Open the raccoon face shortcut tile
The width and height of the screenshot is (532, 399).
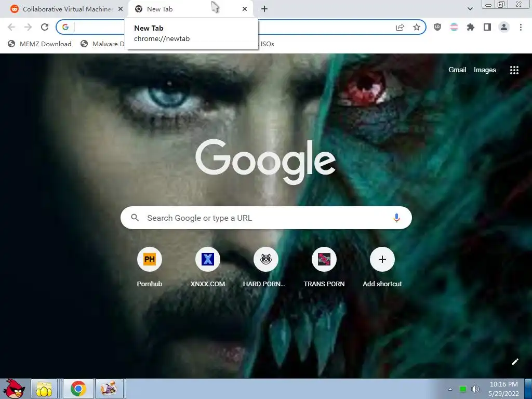266,259
